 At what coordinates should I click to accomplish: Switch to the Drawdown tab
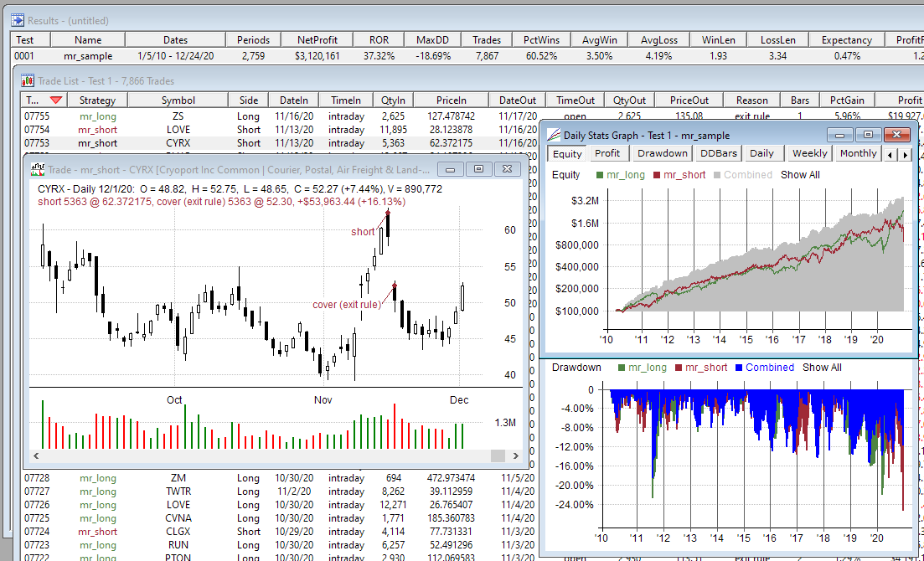pos(662,153)
